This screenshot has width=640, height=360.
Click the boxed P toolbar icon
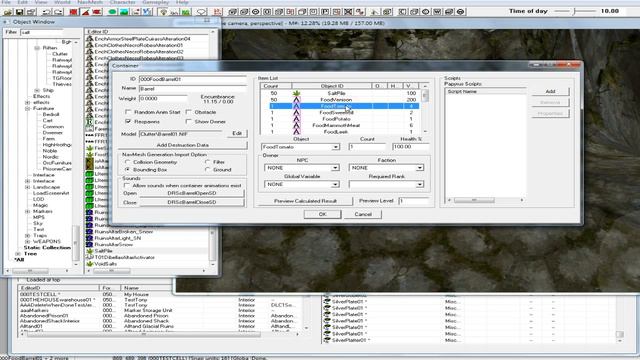coord(325,12)
